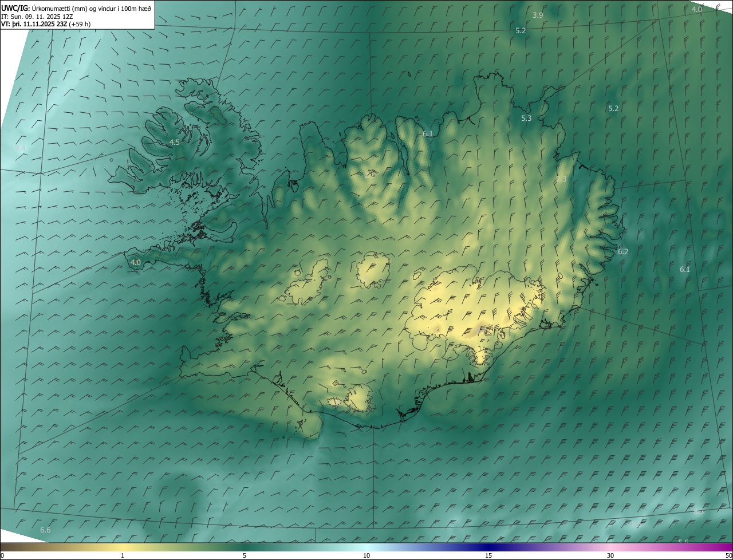Click the 4.0 label on the Snæfellsnes peninsula
Image resolution: width=733 pixels, height=560 pixels.
point(136,263)
